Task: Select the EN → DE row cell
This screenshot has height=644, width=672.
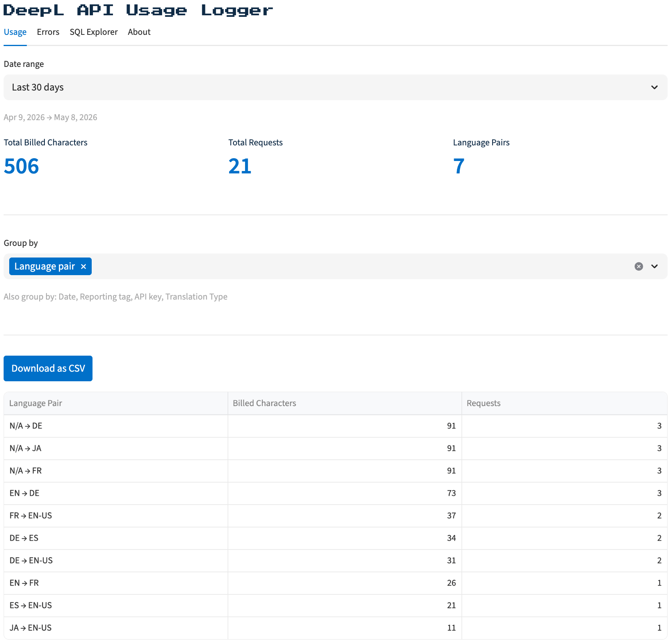Action: [x=116, y=493]
